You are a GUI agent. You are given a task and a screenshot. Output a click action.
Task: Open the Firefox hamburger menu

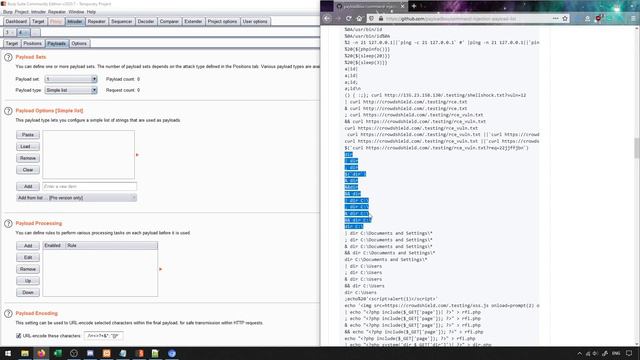(x=633, y=18)
